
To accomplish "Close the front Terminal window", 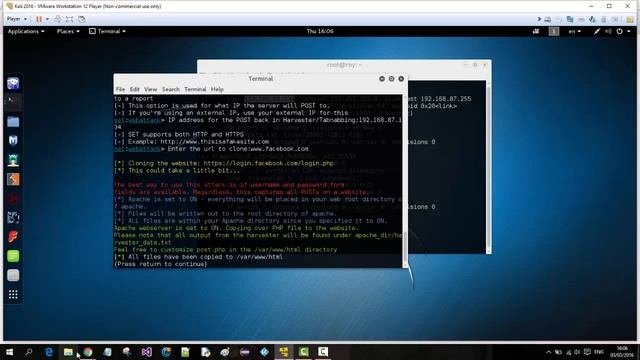I will point(401,79).
